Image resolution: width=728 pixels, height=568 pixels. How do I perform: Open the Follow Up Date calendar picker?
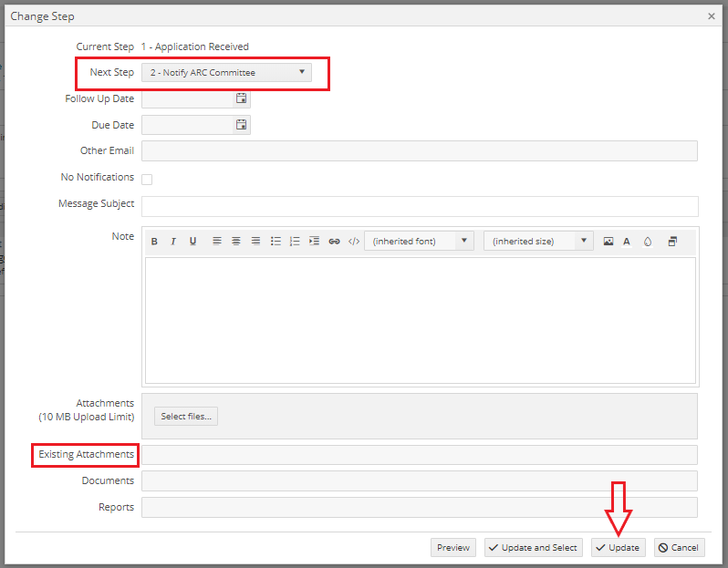[x=241, y=98]
